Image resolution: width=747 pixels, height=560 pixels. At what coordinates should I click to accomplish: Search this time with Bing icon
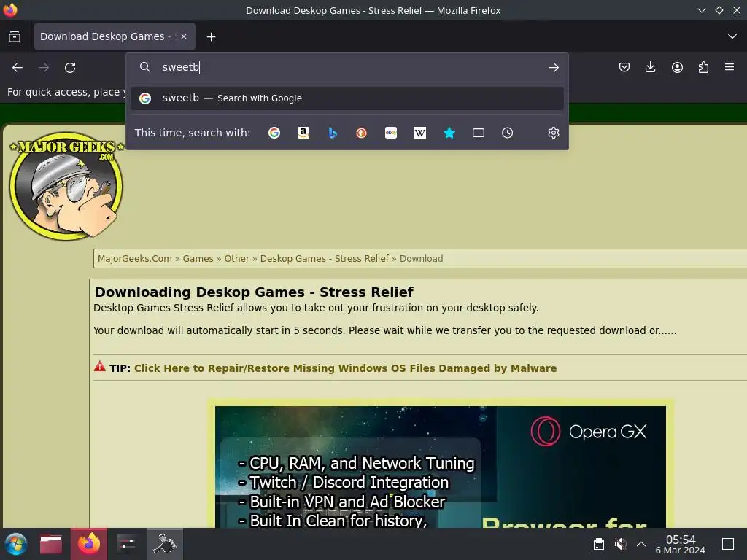point(333,133)
